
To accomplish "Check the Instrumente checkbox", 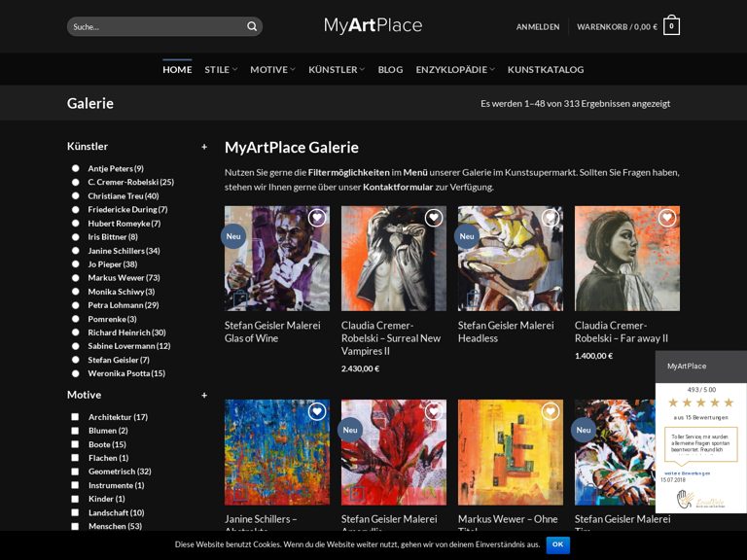I will (75, 485).
